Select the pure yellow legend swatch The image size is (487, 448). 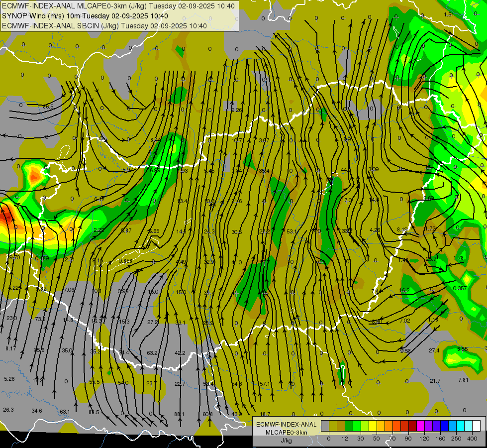[x=373, y=426]
